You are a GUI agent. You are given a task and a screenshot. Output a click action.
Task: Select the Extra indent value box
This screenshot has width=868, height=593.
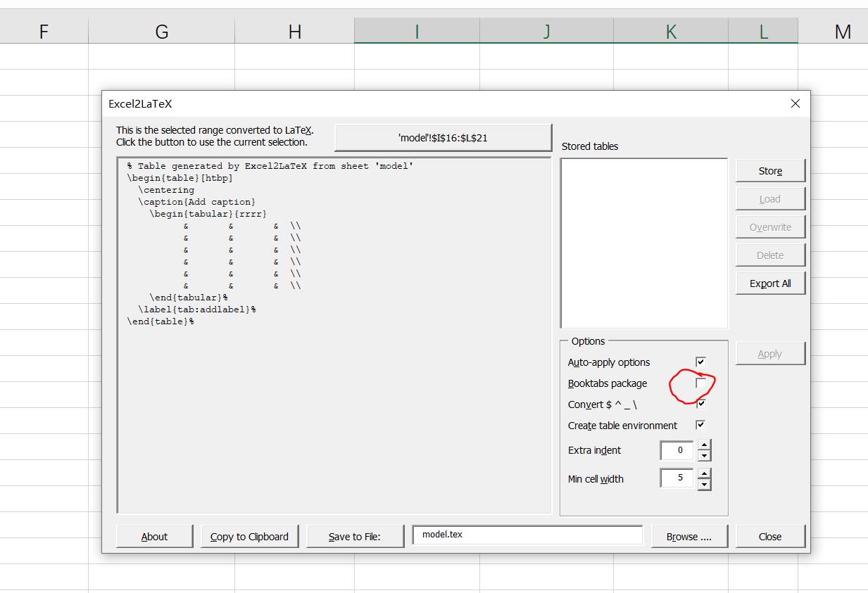677,450
